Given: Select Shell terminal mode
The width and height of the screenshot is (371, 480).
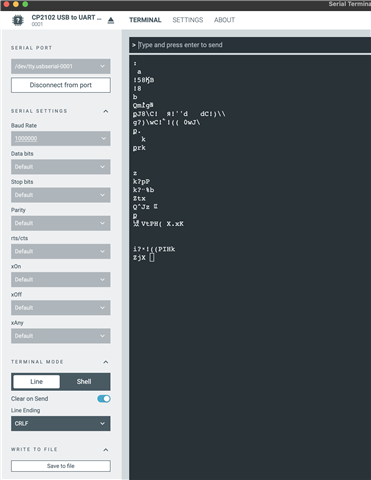Looking at the screenshot, I should tap(84, 382).
